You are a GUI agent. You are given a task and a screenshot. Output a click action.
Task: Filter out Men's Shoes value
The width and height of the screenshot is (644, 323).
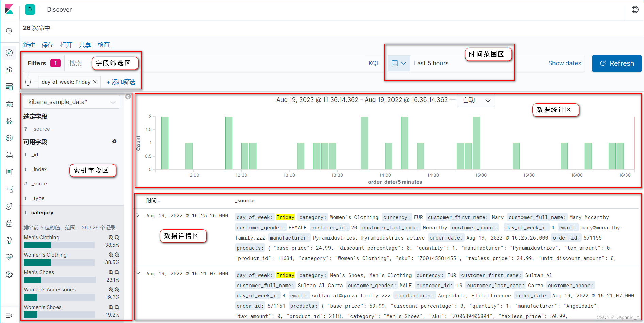117,272
